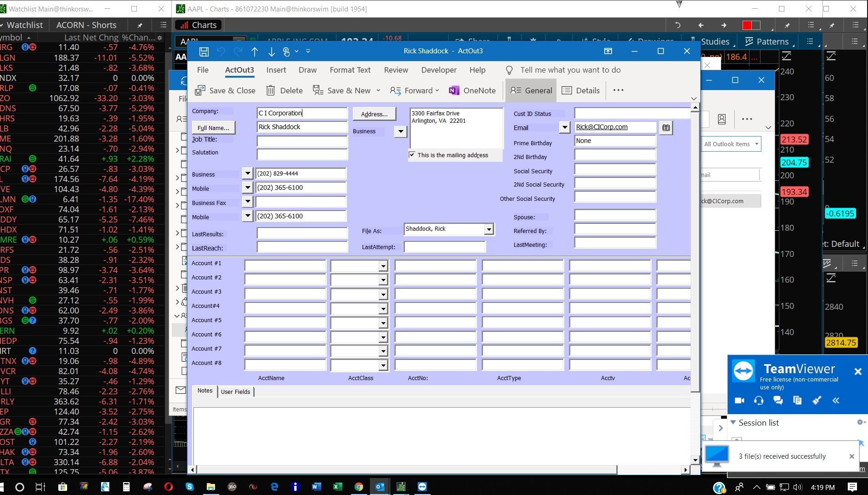Open the TeamViewer file box icon
Screen dimensions: 868x495
point(797,400)
